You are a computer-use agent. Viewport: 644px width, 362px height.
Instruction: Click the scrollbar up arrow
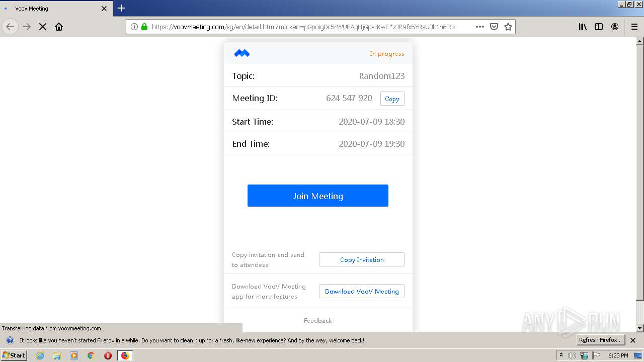pyautogui.click(x=640, y=41)
